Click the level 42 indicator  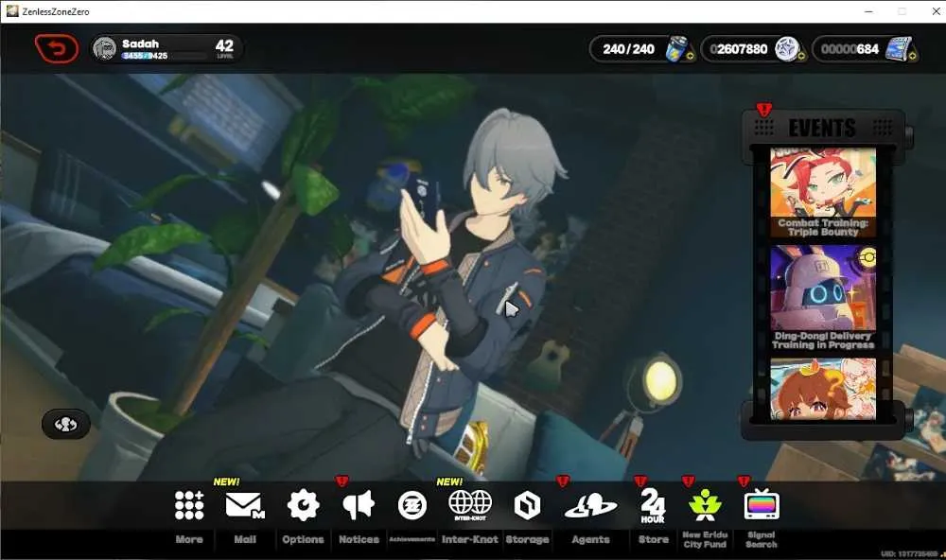224,48
